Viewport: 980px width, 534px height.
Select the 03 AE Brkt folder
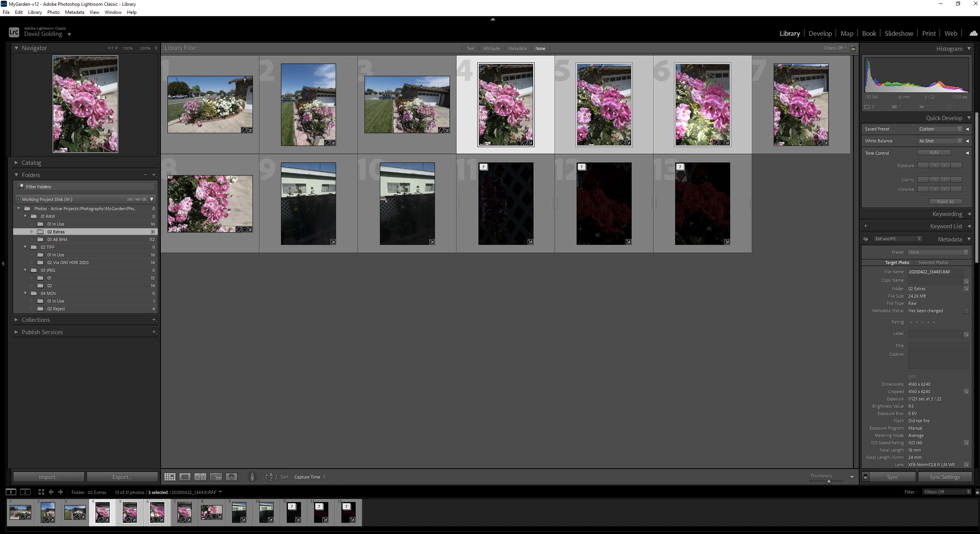coord(57,239)
